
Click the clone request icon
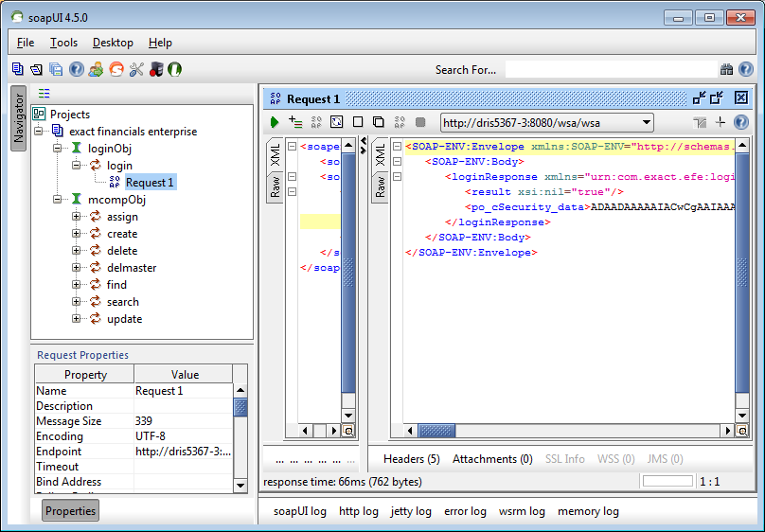pyautogui.click(x=378, y=122)
